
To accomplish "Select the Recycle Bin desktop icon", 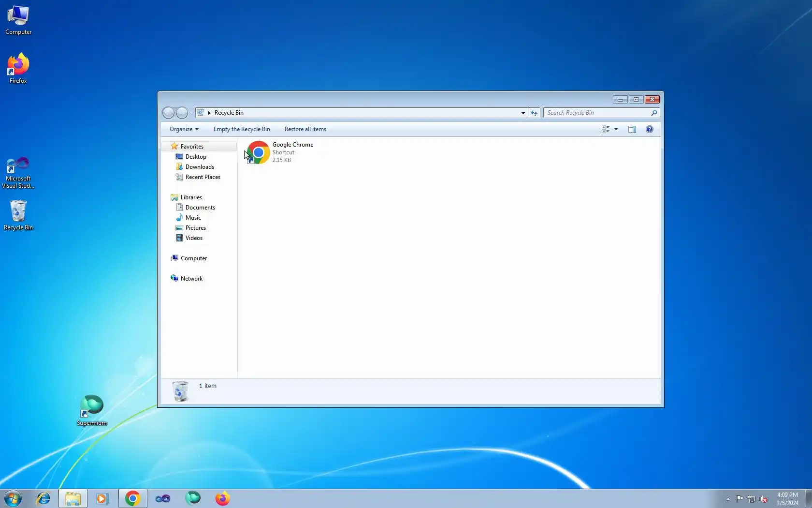I will 18,215.
